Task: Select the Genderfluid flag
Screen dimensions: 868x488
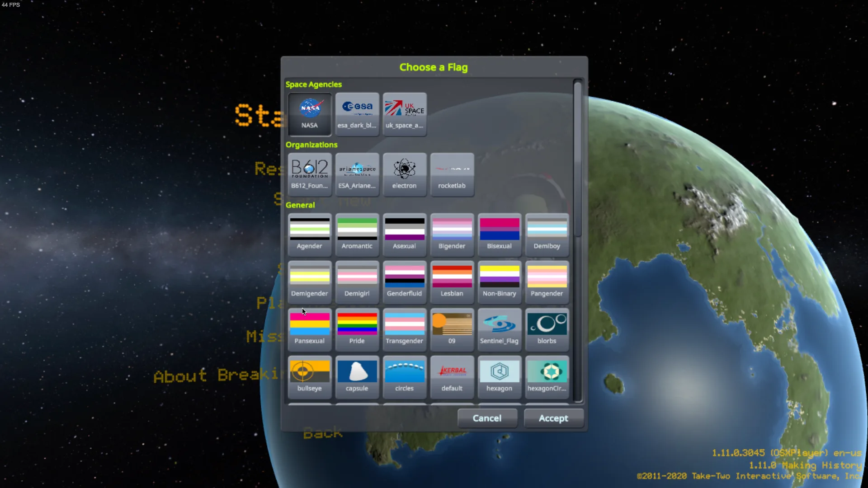Action: click(405, 282)
